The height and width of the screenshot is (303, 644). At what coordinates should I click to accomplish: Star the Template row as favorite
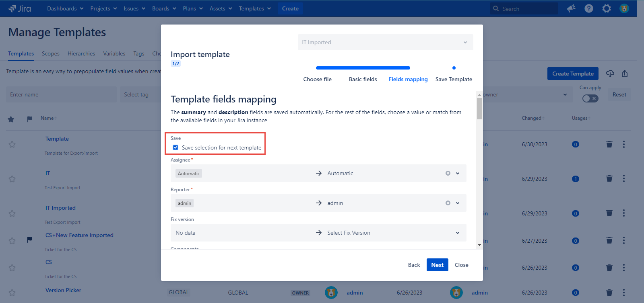[12, 144]
